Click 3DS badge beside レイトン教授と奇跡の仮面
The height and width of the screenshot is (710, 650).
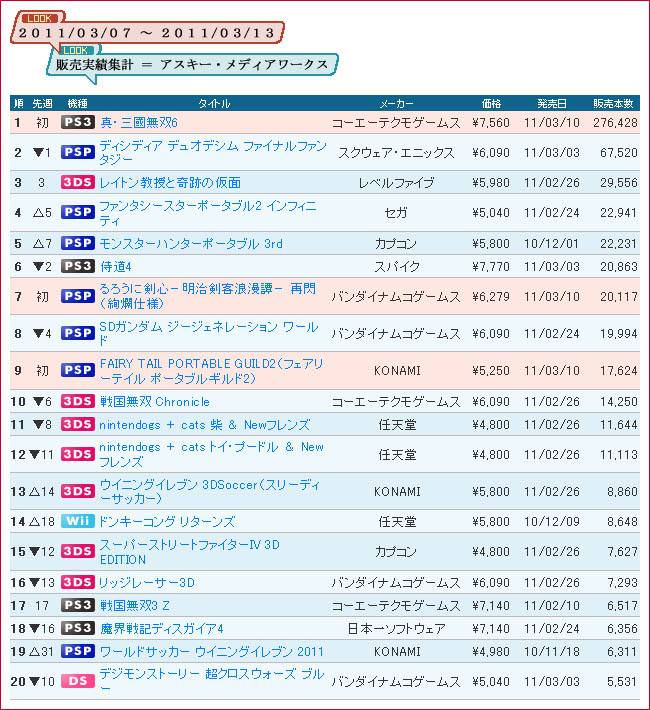78,182
